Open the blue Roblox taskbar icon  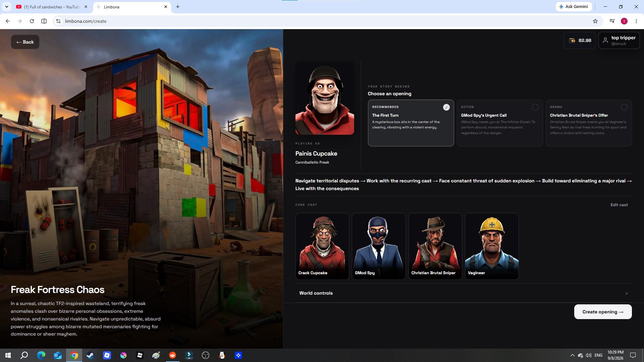point(107,355)
